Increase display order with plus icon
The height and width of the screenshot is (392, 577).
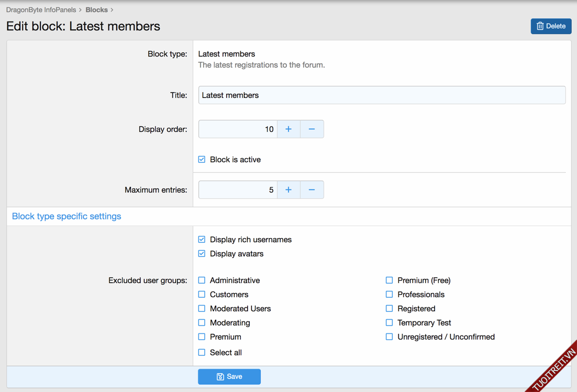288,129
